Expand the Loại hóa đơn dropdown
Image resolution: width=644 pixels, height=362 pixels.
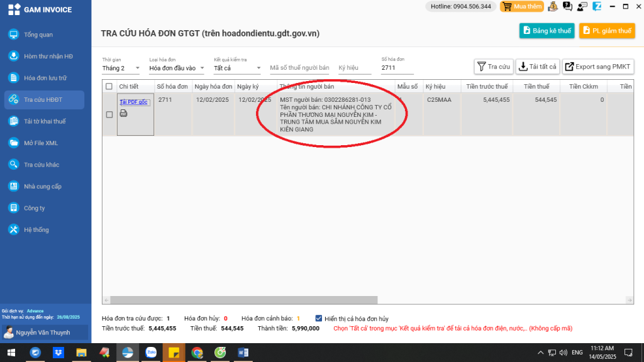coord(177,68)
